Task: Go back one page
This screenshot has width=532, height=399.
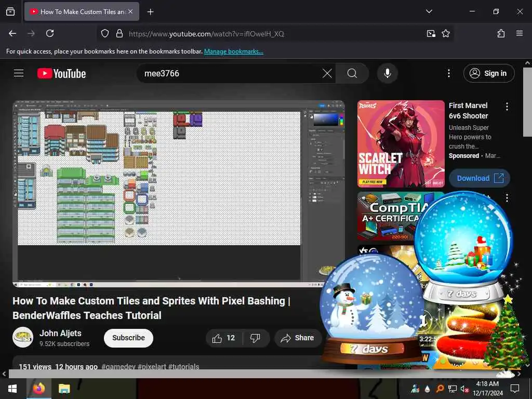Action: (x=12, y=33)
